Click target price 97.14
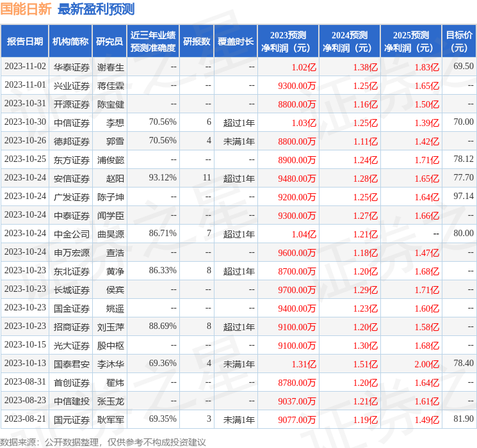Screen dimensions: 477x448 click(x=464, y=196)
